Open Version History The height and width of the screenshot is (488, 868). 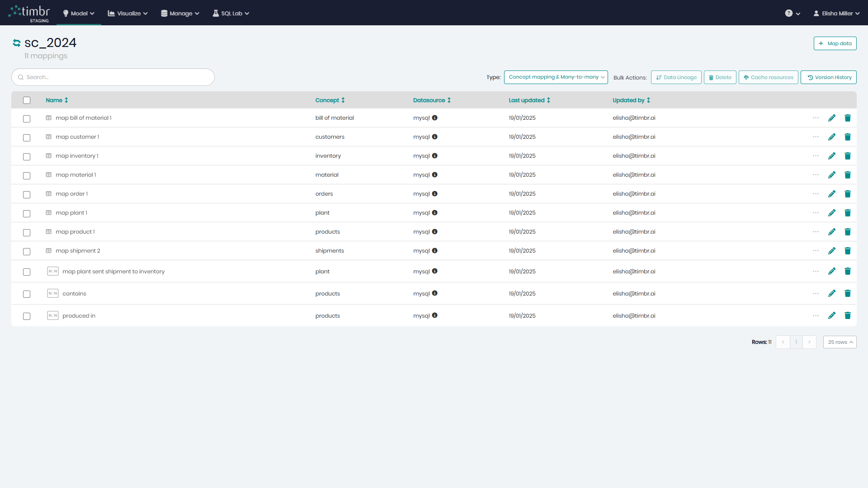point(828,77)
